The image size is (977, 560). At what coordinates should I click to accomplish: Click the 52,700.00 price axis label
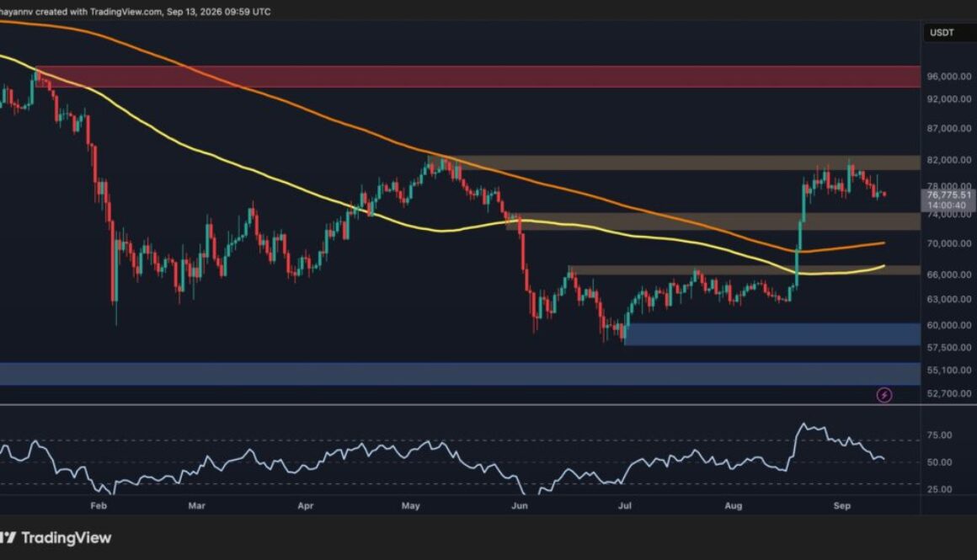tap(948, 393)
